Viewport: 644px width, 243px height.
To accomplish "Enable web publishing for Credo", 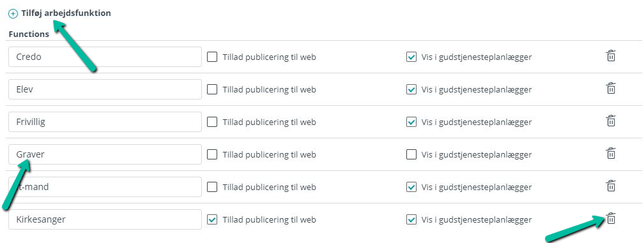I will [212, 57].
